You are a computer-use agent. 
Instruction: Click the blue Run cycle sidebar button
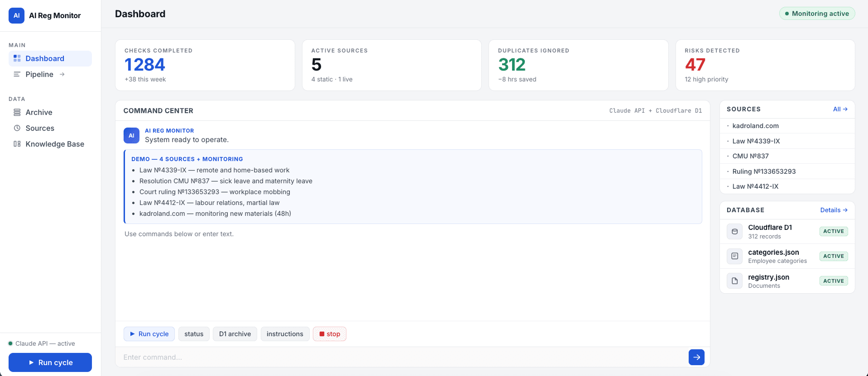click(50, 362)
